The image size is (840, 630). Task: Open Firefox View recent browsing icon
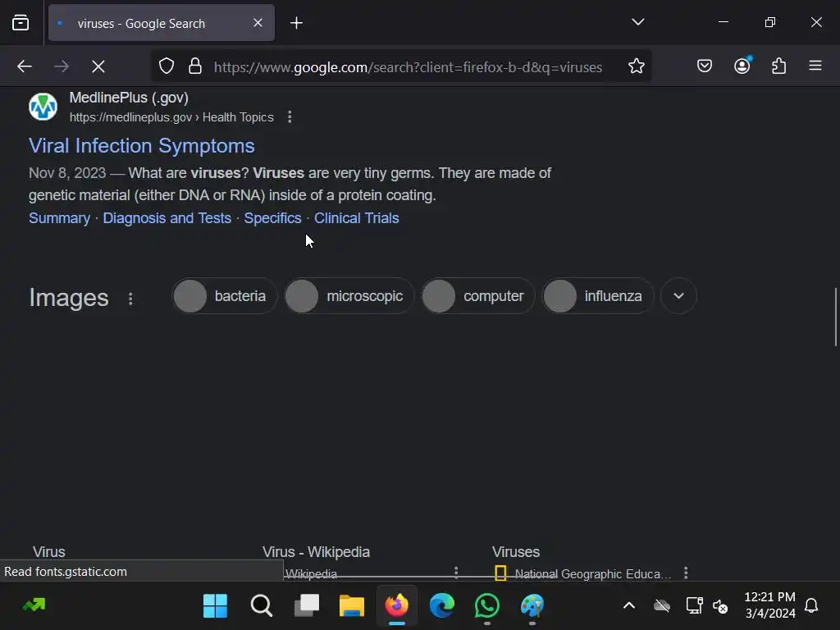[21, 22]
